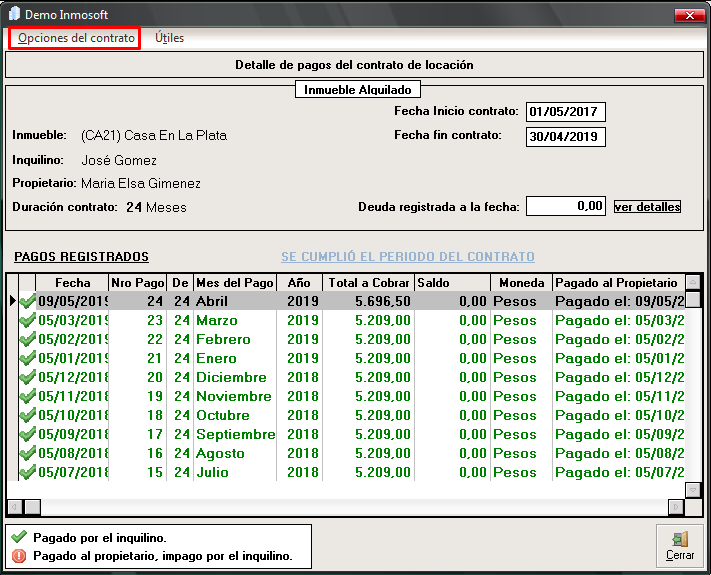Click green checkmark icon on Abril payment row

(x=27, y=301)
